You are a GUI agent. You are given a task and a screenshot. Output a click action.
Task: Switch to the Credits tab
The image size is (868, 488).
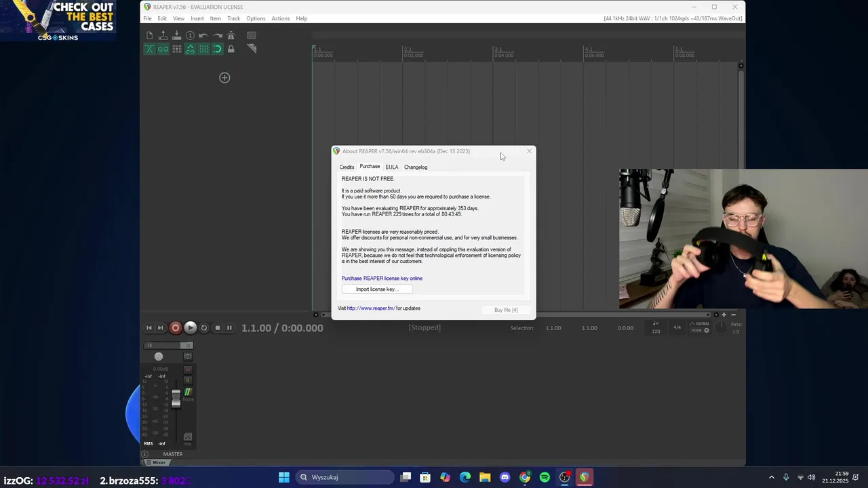(347, 167)
